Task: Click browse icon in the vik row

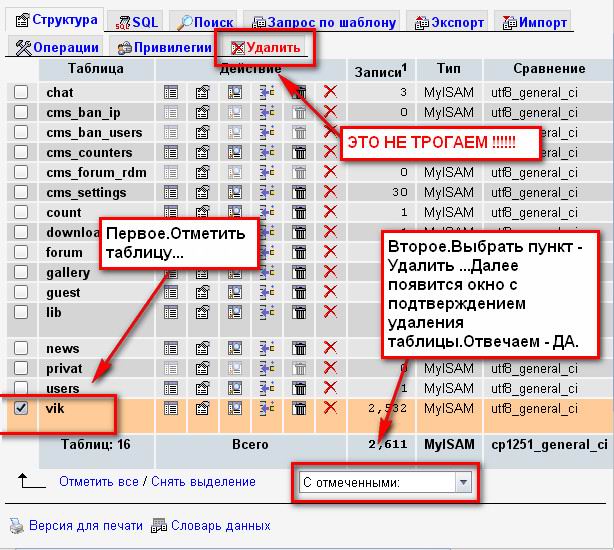Action: point(171,408)
